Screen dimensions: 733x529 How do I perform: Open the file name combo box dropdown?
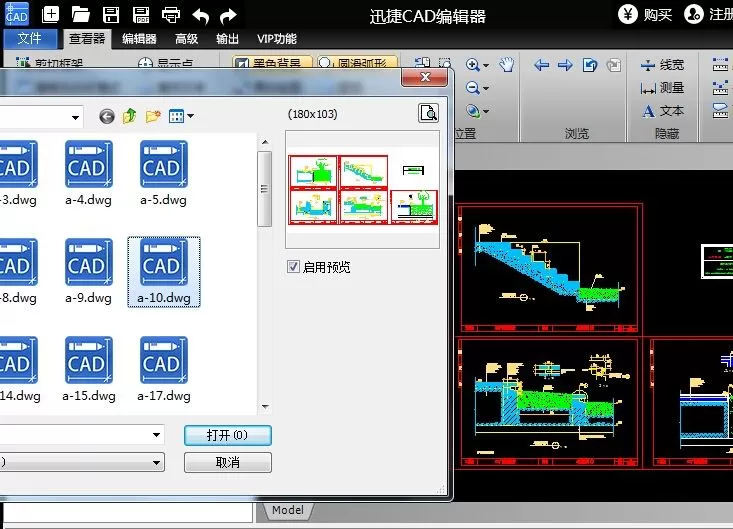coord(156,435)
